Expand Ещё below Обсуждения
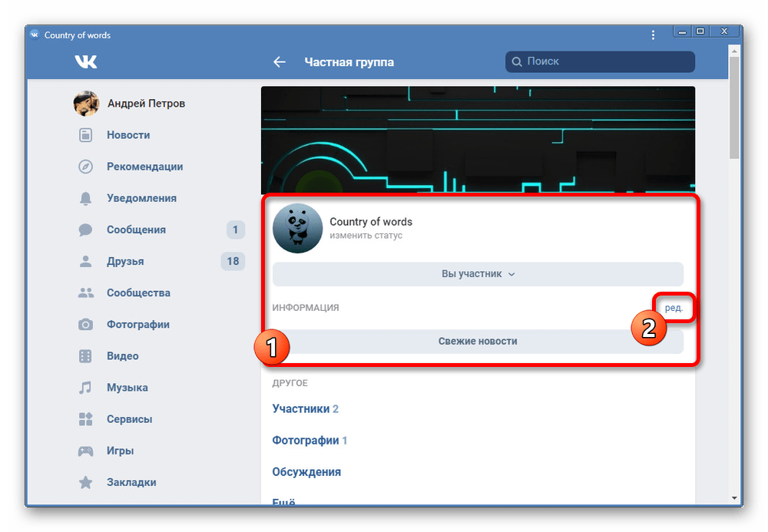 pos(283,501)
